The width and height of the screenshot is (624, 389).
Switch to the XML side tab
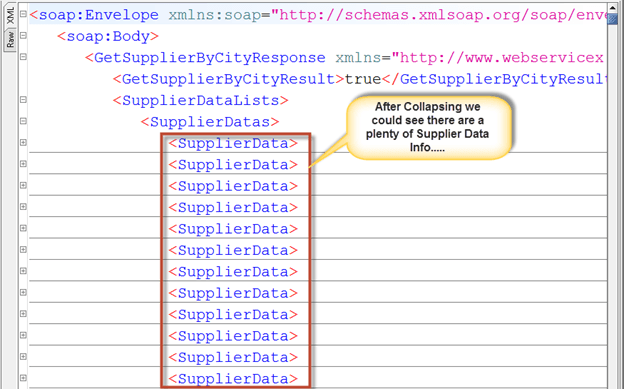pyautogui.click(x=10, y=15)
